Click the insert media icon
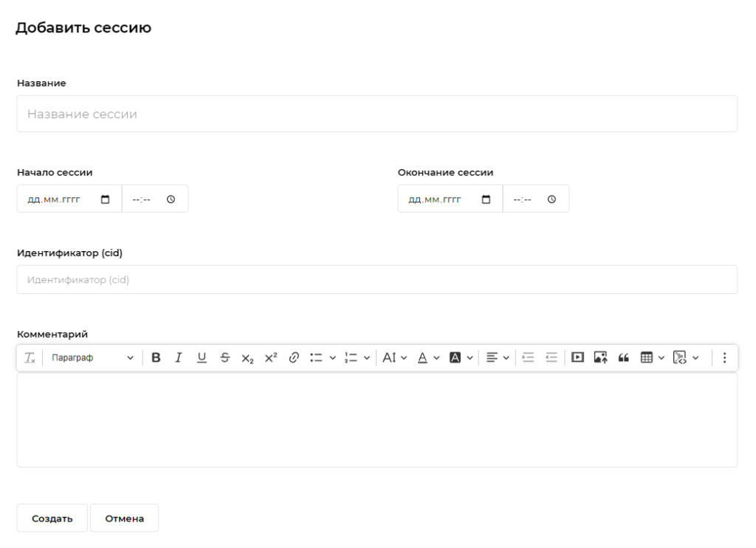756x548 pixels. (580, 358)
